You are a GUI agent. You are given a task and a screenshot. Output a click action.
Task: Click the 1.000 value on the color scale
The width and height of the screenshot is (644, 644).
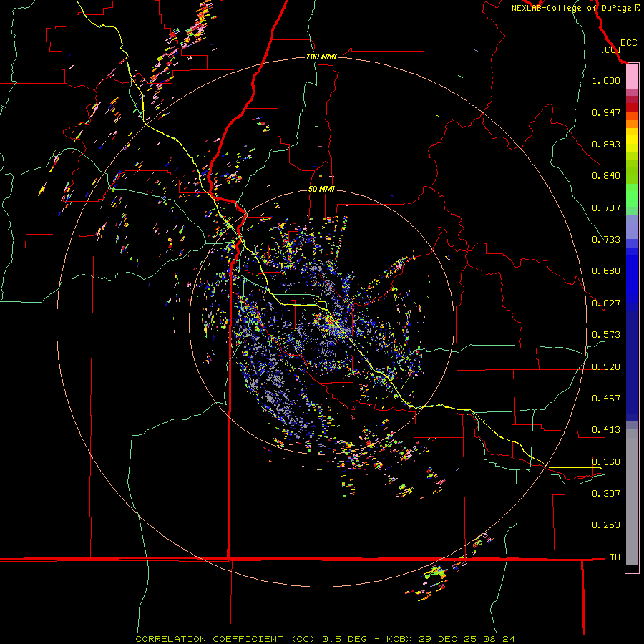606,80
